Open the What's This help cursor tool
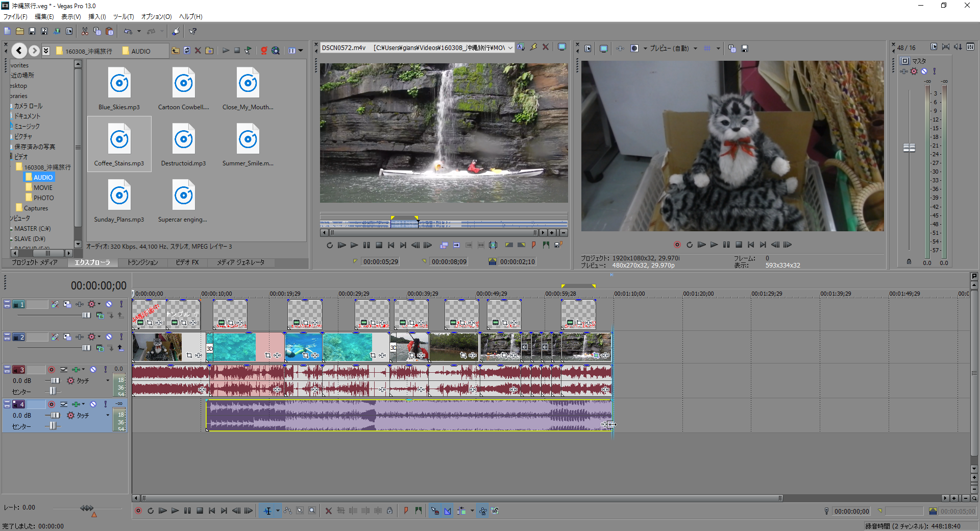The width and height of the screenshot is (980, 531). pyautogui.click(x=193, y=31)
